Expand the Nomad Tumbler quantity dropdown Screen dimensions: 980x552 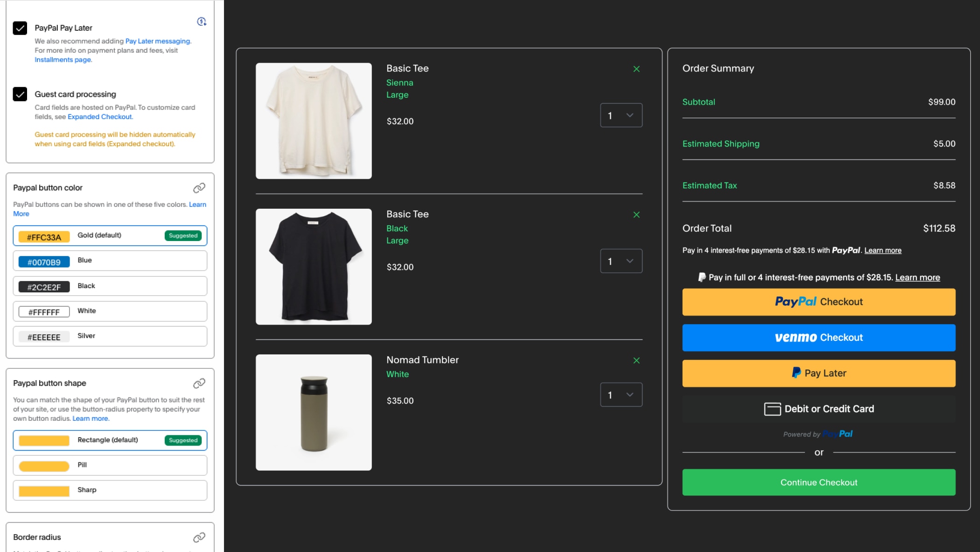pos(621,395)
